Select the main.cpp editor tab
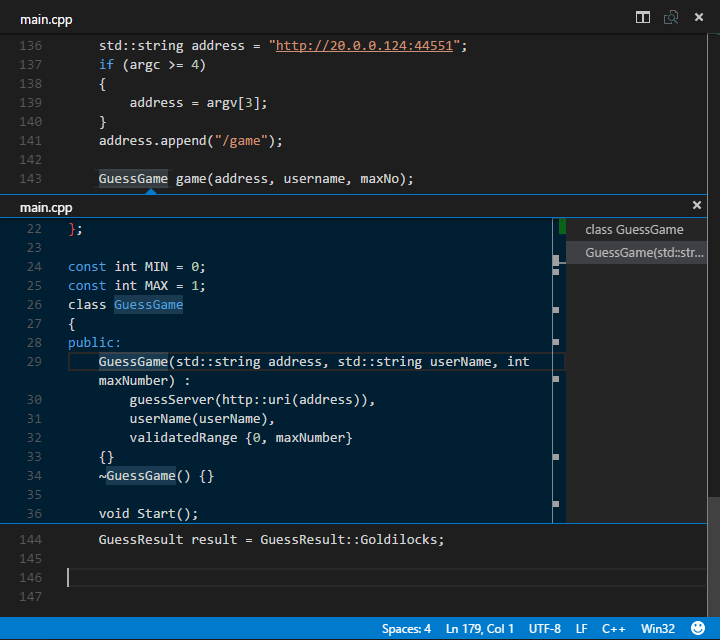 point(46,19)
